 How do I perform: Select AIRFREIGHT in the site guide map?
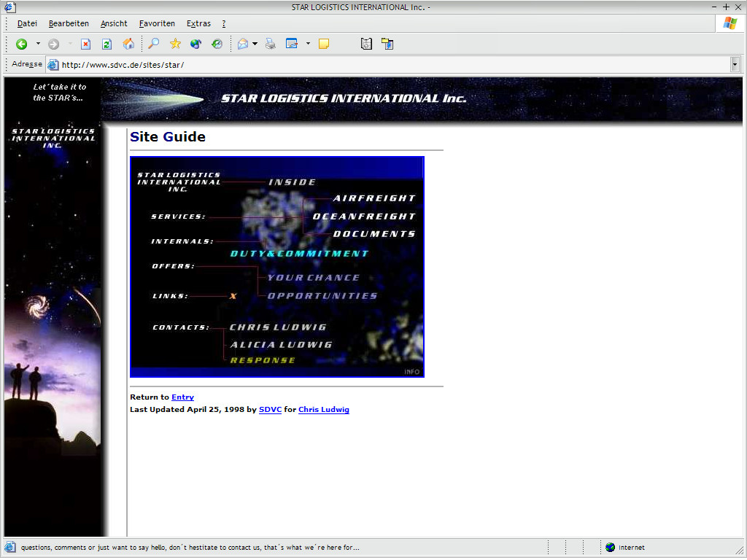click(x=373, y=198)
